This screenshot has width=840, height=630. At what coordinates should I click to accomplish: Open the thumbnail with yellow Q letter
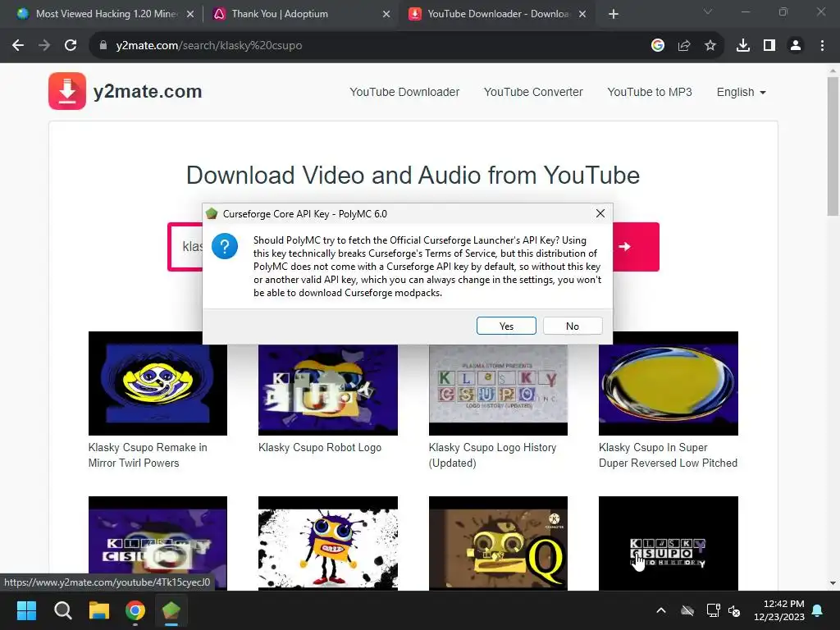498,543
